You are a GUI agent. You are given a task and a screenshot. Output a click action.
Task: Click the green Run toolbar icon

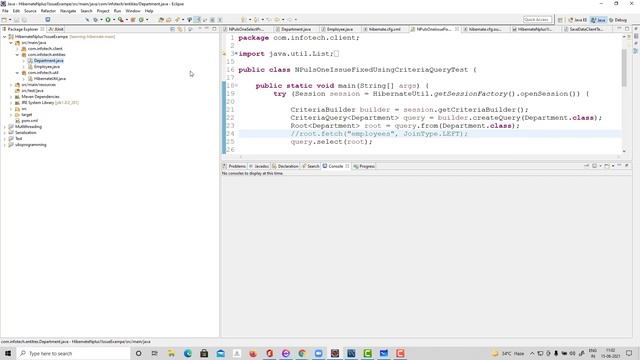108,20
